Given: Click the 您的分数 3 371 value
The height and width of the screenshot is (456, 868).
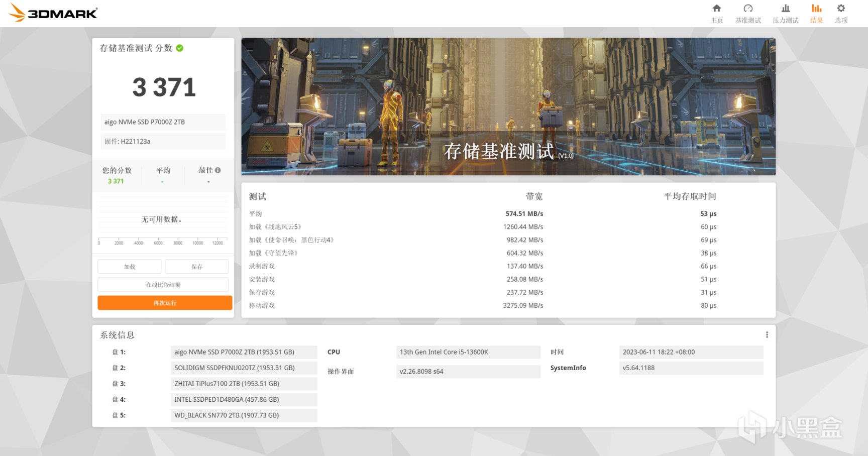Looking at the screenshot, I should 116,181.
